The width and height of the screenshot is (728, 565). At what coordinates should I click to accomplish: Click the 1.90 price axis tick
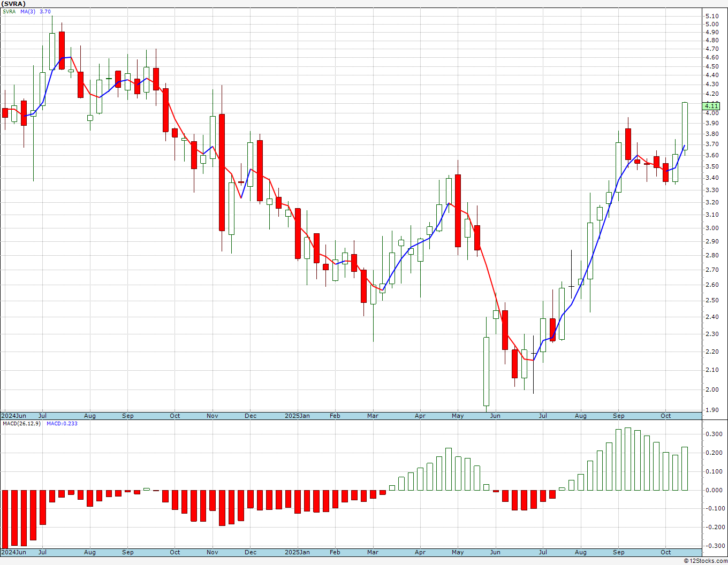tap(712, 410)
